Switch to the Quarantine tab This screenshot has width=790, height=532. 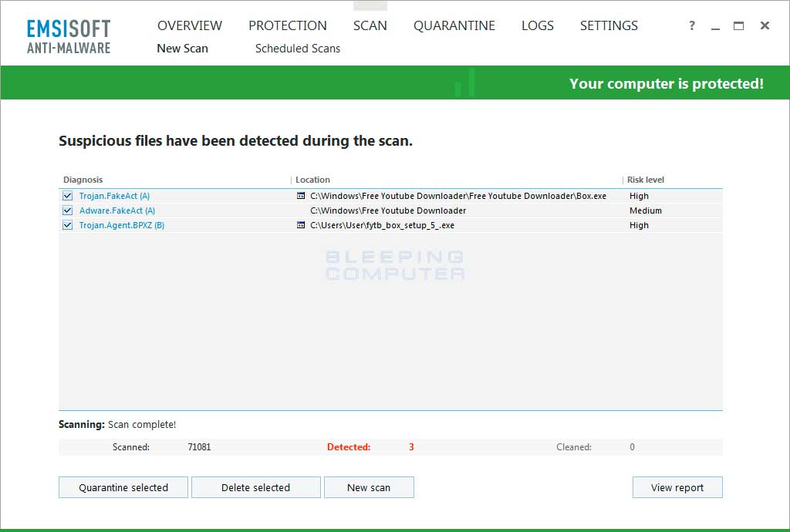point(454,25)
